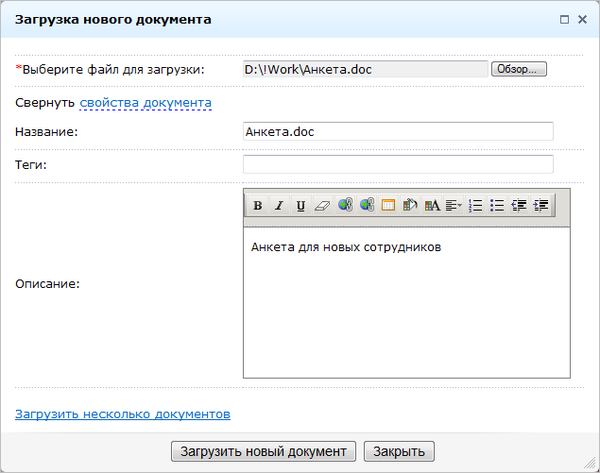Collapse the свойства документа section
This screenshot has height=473, width=600.
[145, 102]
